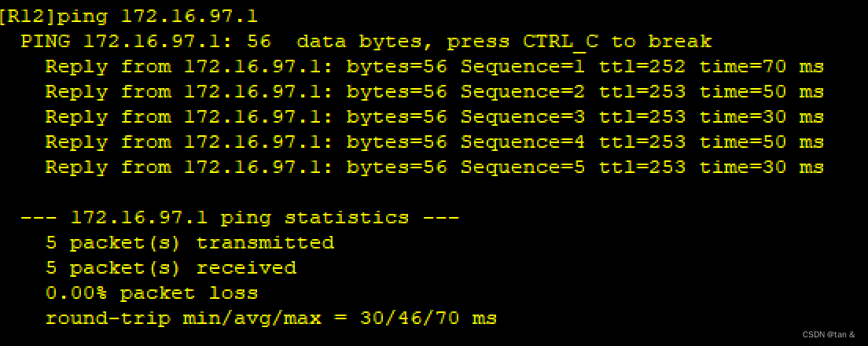Click the 30/46/70 ms value
Viewport: 868px width, 346px height.
click(428, 318)
